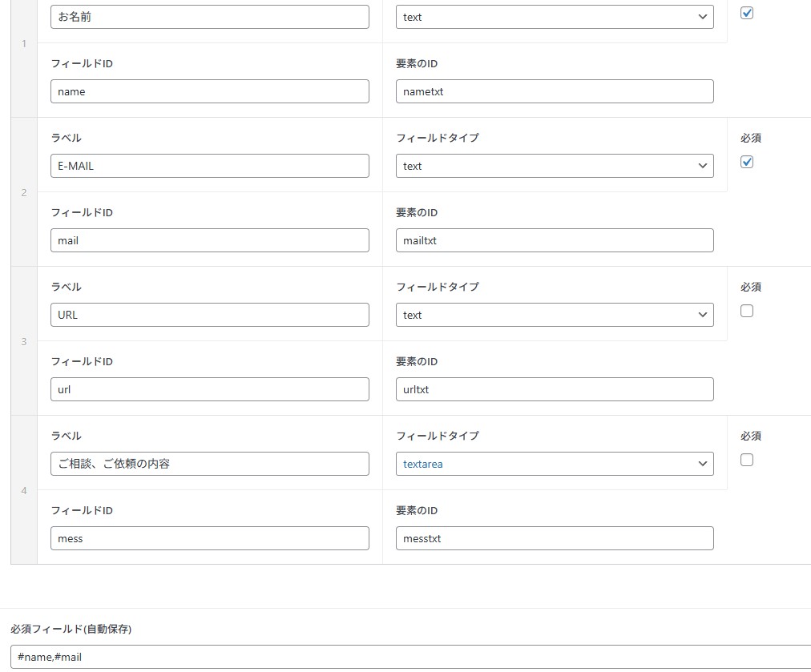Check the 必須 box for ご相談、ご依頼の内容
This screenshot has height=672, width=811.
(x=747, y=461)
